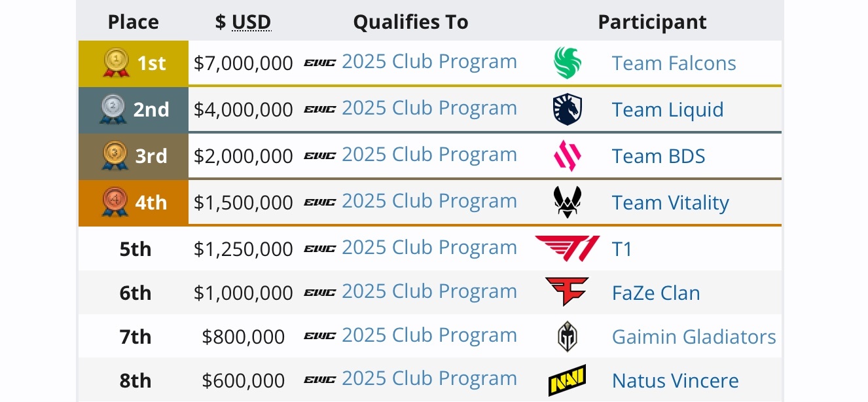Click the Team Vitality bee logo
The image size is (868, 402).
567,202
